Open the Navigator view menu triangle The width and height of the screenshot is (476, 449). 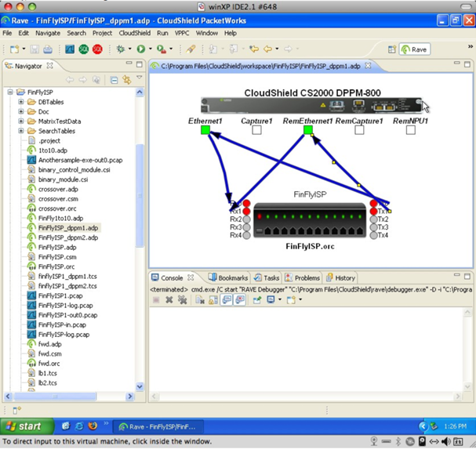140,78
